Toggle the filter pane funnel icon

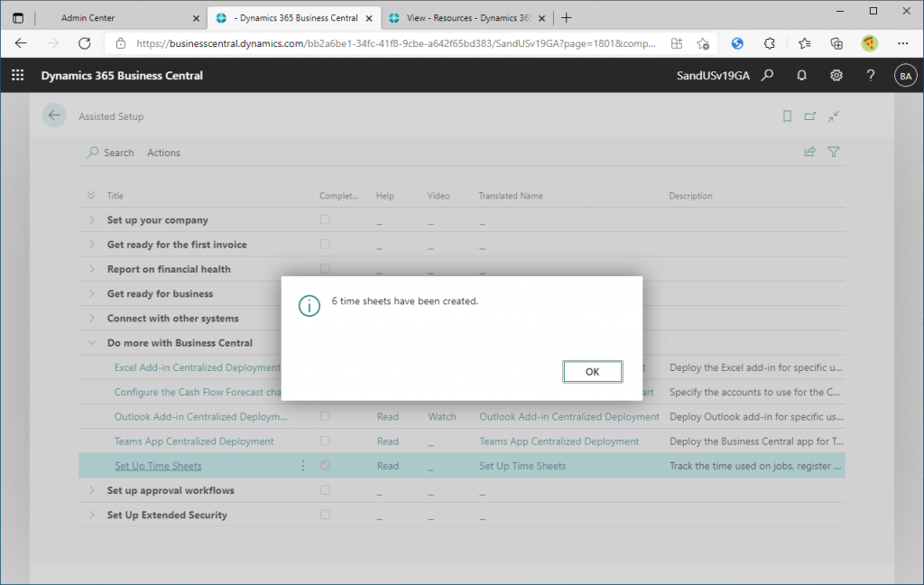coord(833,153)
